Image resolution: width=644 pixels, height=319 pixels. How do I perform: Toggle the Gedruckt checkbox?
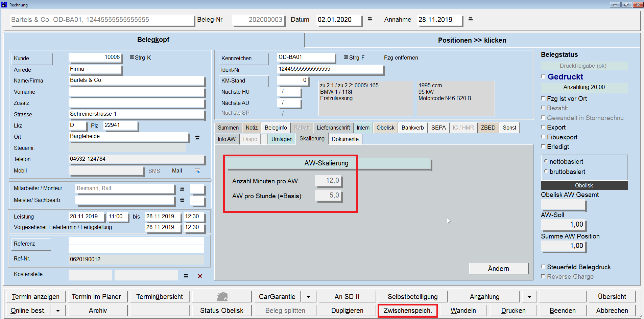543,77
